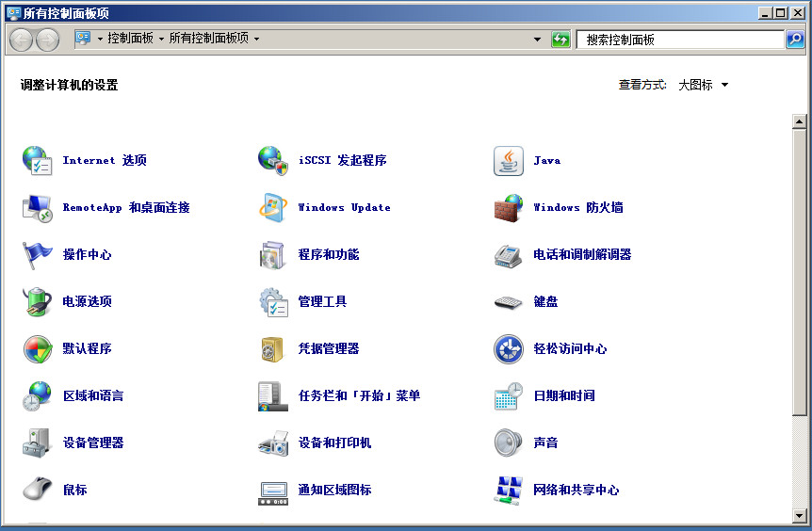Click the 设备管理器 text link

point(93,443)
